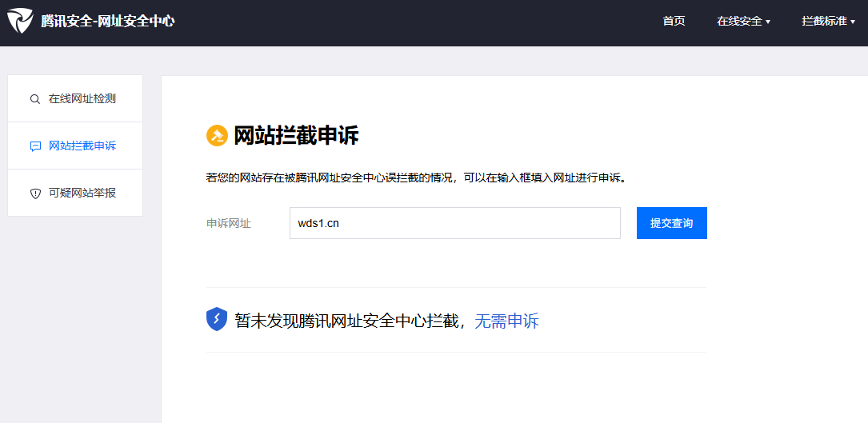
Task: Click the 提交查询 button
Action: tap(671, 223)
